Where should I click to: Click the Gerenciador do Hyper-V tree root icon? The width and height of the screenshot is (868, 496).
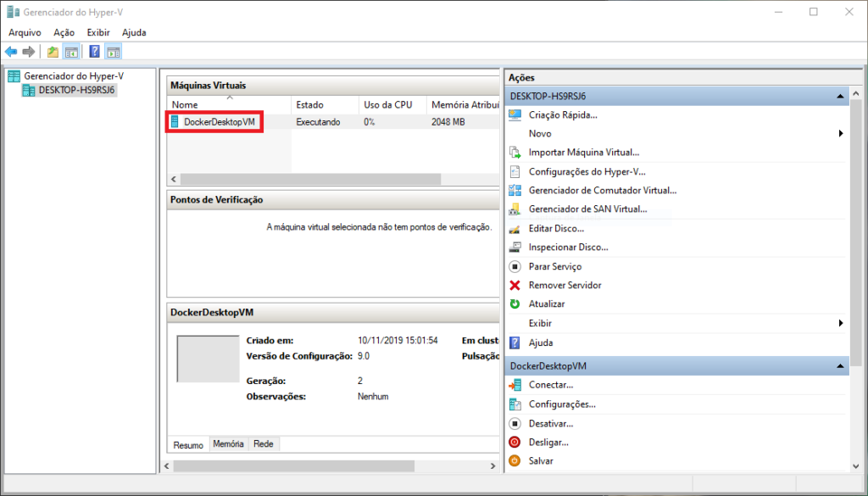(14, 76)
